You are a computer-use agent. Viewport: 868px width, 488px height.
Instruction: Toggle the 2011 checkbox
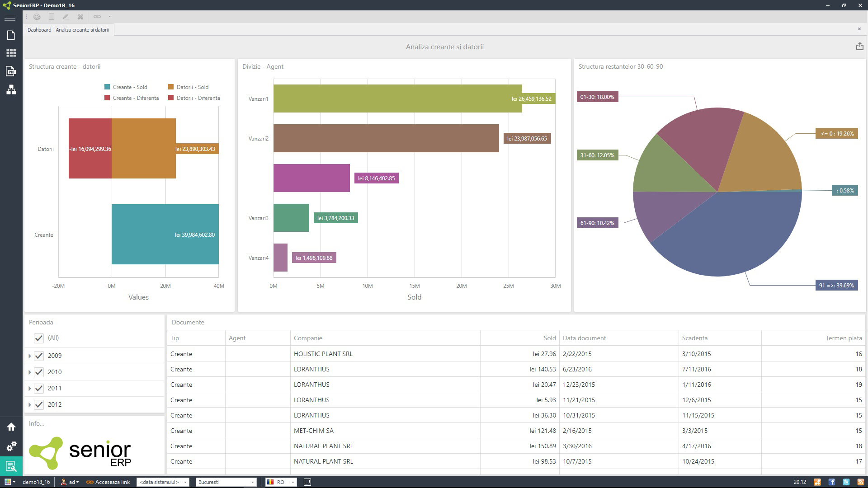pyautogui.click(x=39, y=388)
